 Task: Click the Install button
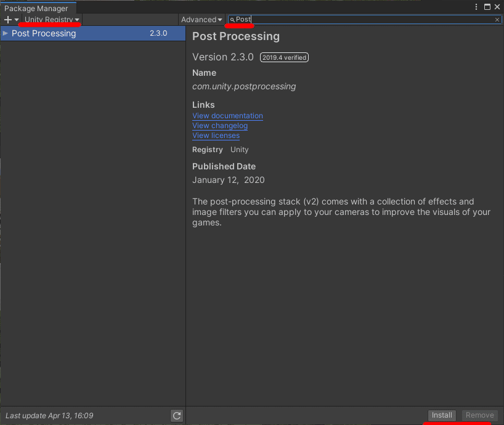pyautogui.click(x=442, y=415)
